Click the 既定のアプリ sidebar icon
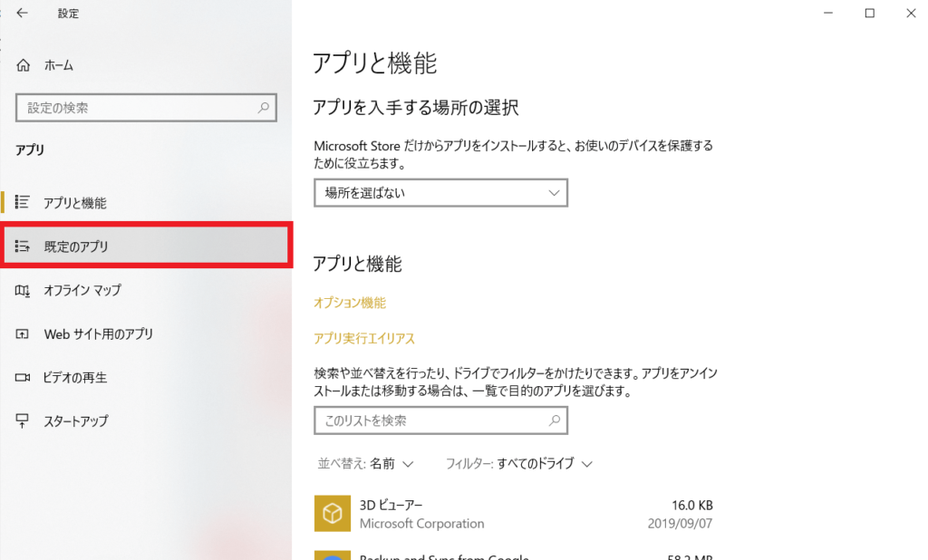Viewport: 928px width, 560px height. [24, 246]
